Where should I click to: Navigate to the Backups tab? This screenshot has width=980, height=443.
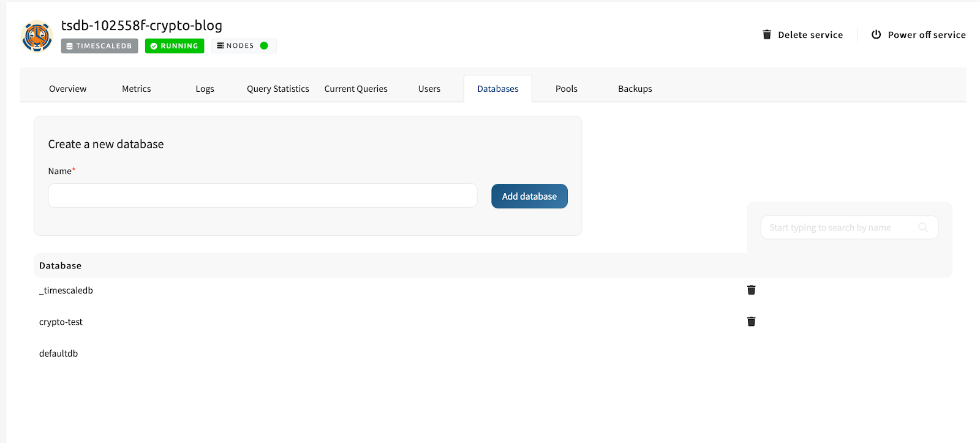click(635, 89)
